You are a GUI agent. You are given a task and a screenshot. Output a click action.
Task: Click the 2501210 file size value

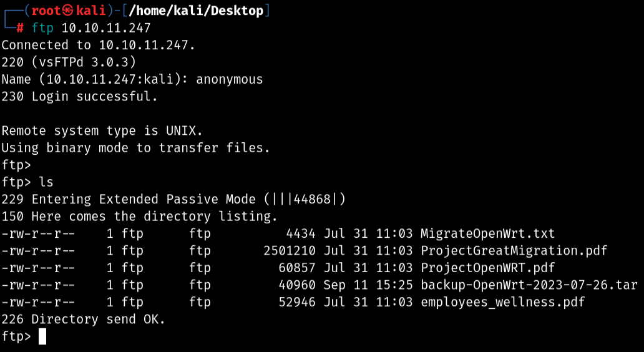(x=290, y=250)
